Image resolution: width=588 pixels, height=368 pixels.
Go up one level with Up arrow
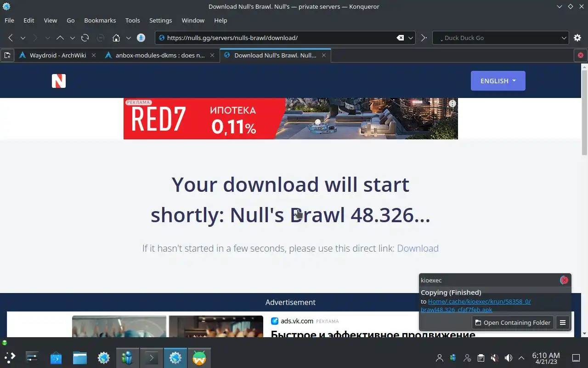pyautogui.click(x=60, y=38)
